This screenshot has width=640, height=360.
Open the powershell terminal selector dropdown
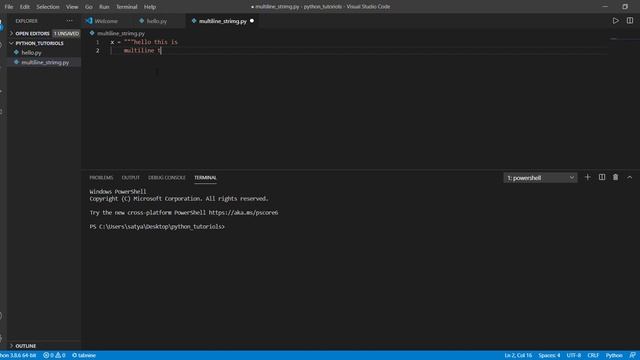[540, 178]
